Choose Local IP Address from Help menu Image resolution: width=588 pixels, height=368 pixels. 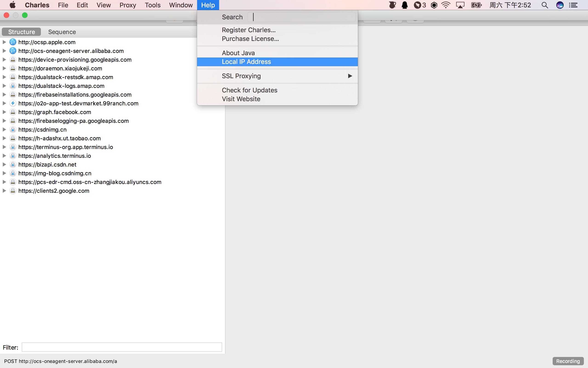tap(277, 62)
